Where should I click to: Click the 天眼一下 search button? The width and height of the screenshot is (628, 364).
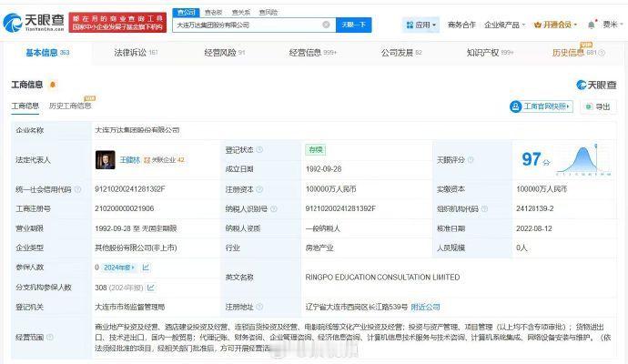click(354, 25)
